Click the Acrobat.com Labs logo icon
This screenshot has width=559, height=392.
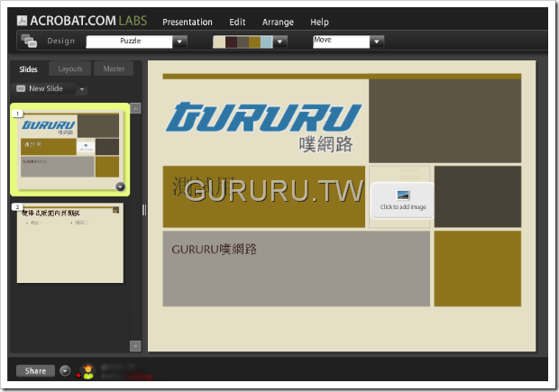coord(22,21)
